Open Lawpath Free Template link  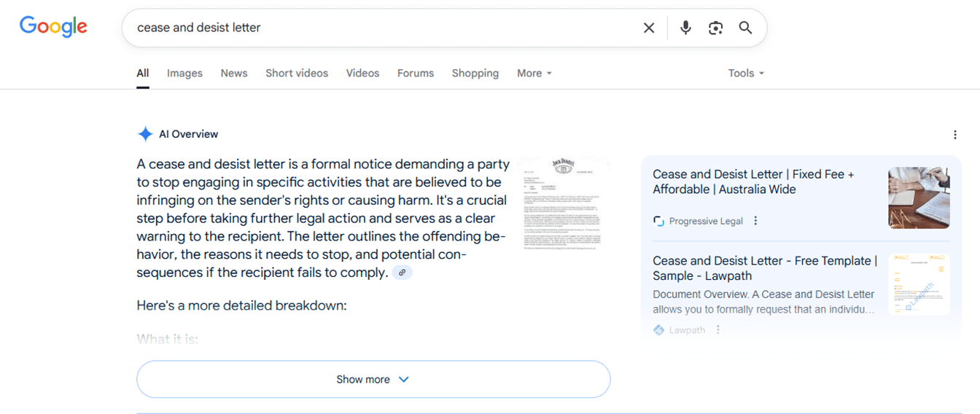pos(764,268)
